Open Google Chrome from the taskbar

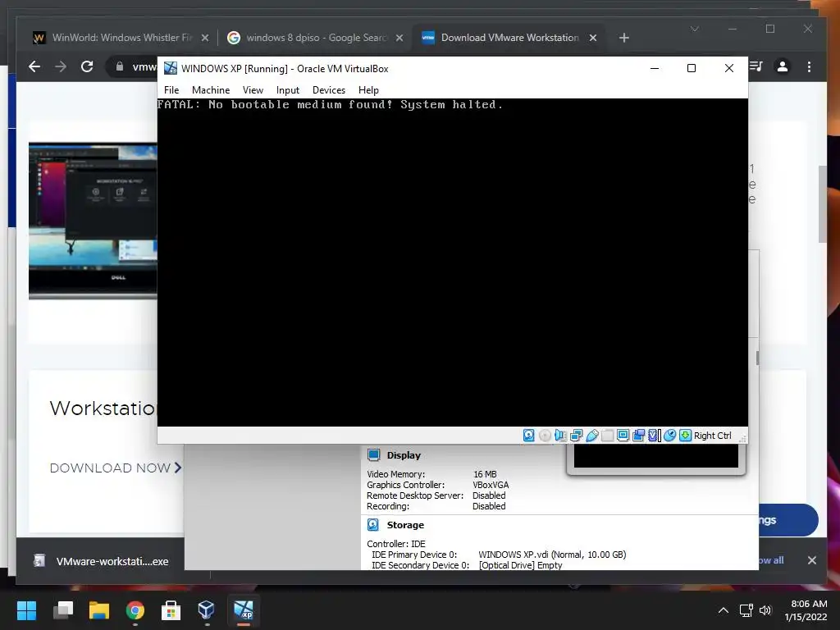(x=135, y=610)
